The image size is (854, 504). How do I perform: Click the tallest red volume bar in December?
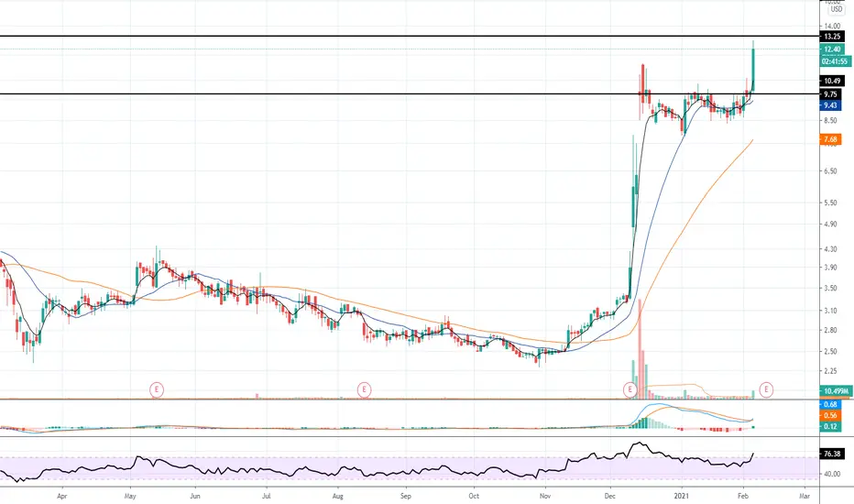640,349
